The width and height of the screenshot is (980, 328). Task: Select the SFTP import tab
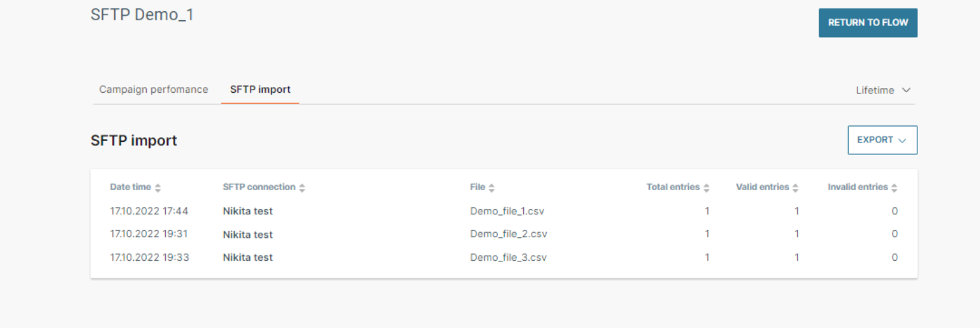260,90
